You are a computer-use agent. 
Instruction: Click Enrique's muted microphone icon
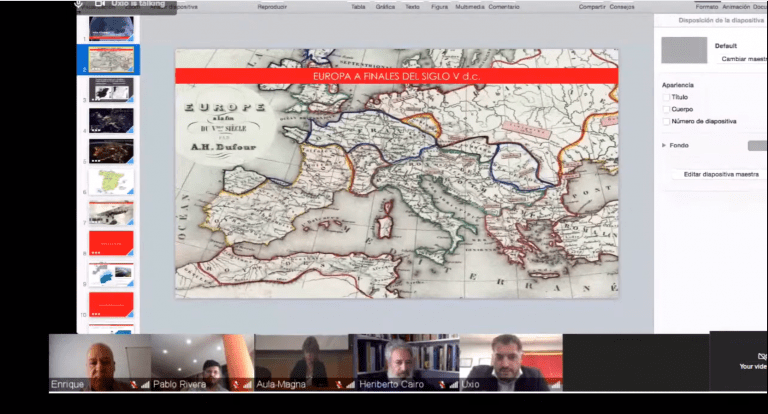pyautogui.click(x=134, y=385)
